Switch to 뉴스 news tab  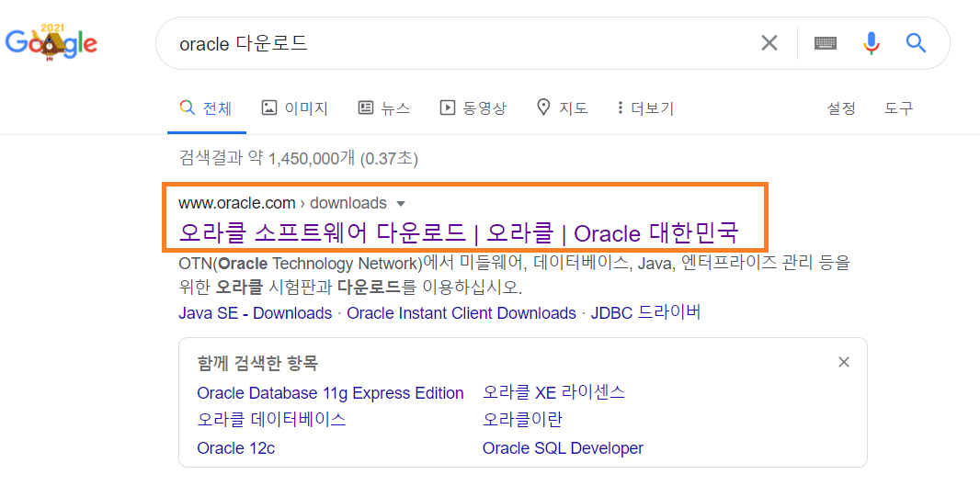(x=383, y=108)
